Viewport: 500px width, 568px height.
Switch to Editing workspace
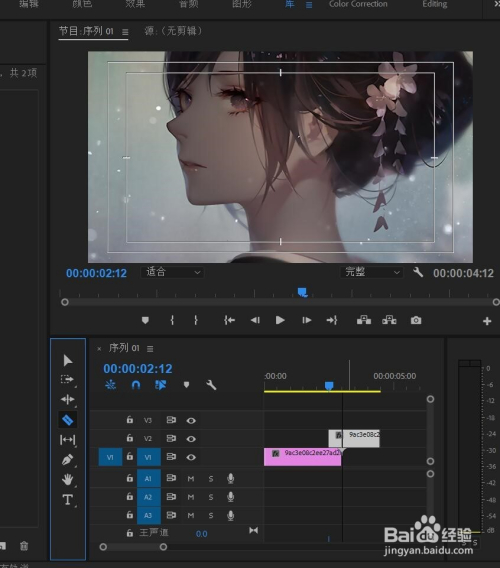pyautogui.click(x=434, y=4)
